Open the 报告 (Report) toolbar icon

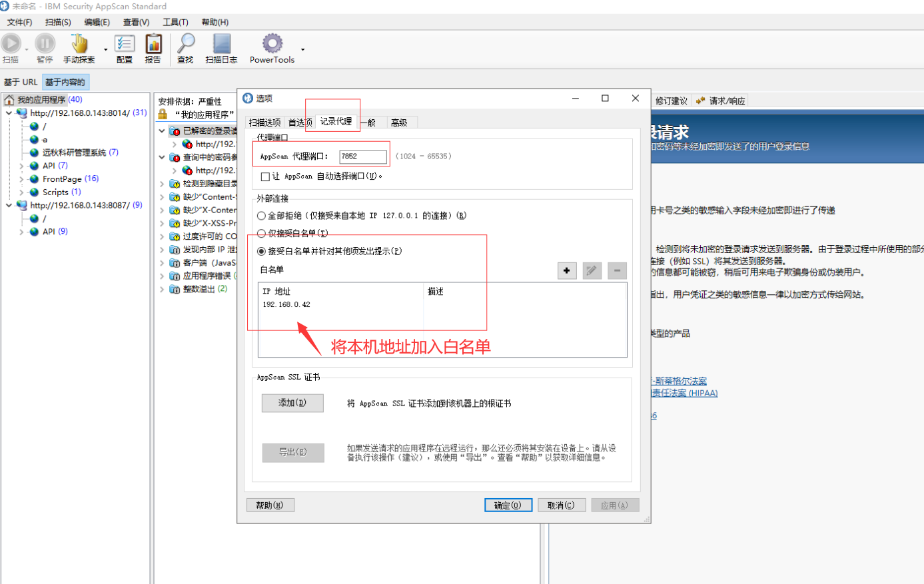(153, 43)
